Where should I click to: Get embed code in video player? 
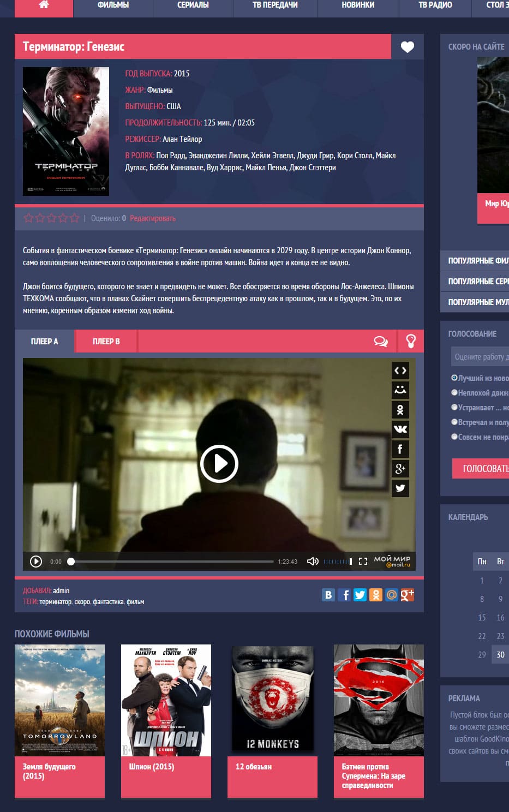click(x=400, y=371)
